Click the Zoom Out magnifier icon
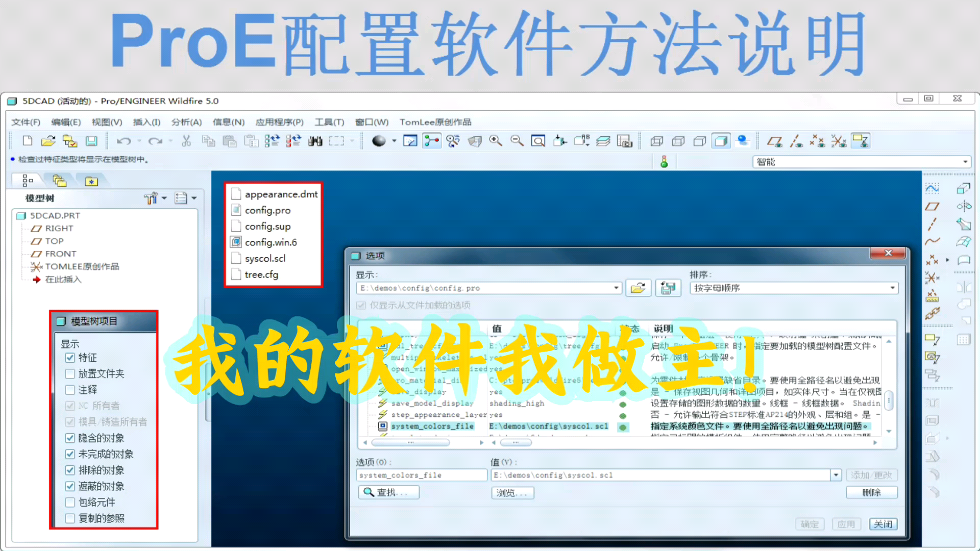Screen dimensions: 980x551 tap(517, 141)
